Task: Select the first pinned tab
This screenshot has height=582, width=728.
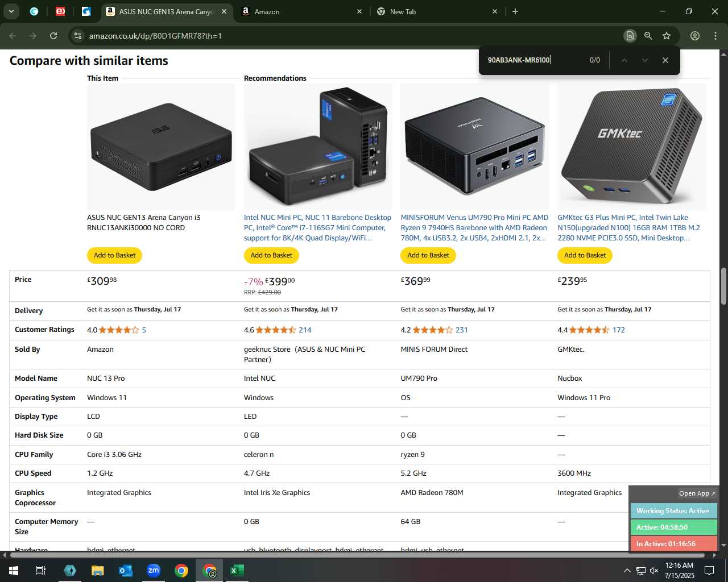Action: pyautogui.click(x=34, y=11)
